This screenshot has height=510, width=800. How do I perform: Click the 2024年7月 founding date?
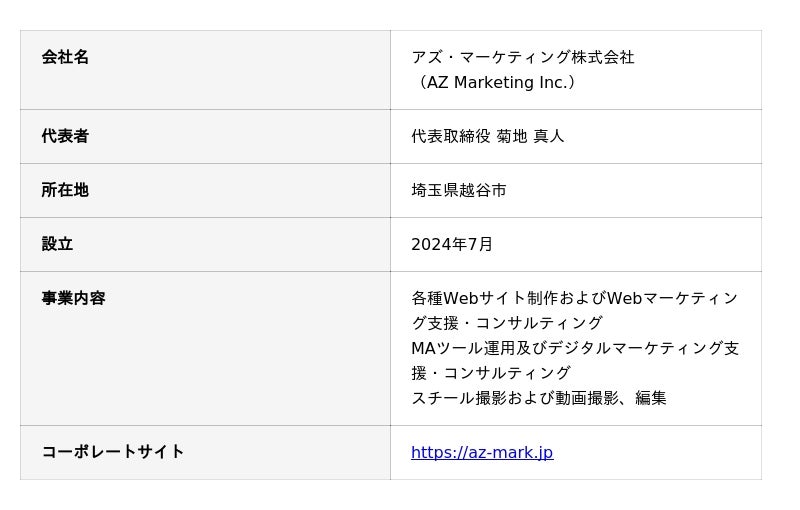[452, 244]
